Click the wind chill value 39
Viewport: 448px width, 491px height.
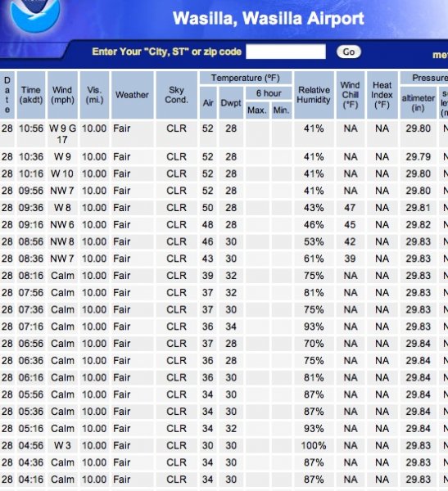coord(351,259)
